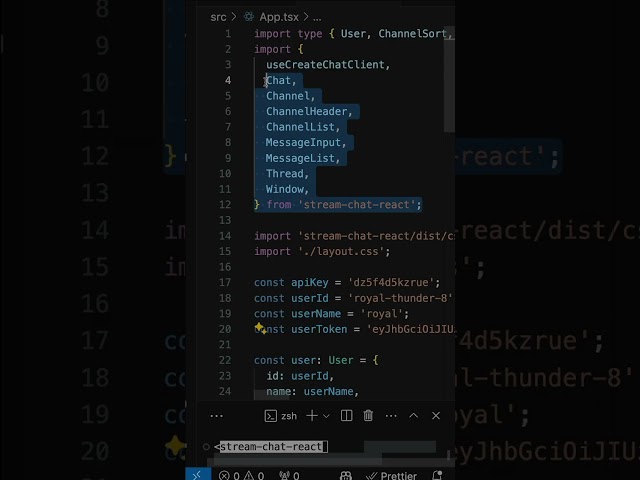The width and height of the screenshot is (640, 480).
Task: Show forwarded ports from status bar
Action: click(x=289, y=476)
